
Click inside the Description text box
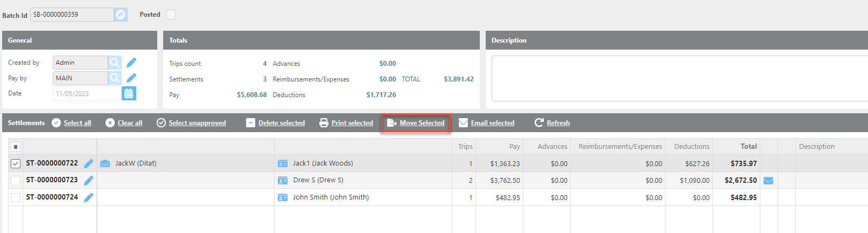(x=678, y=78)
